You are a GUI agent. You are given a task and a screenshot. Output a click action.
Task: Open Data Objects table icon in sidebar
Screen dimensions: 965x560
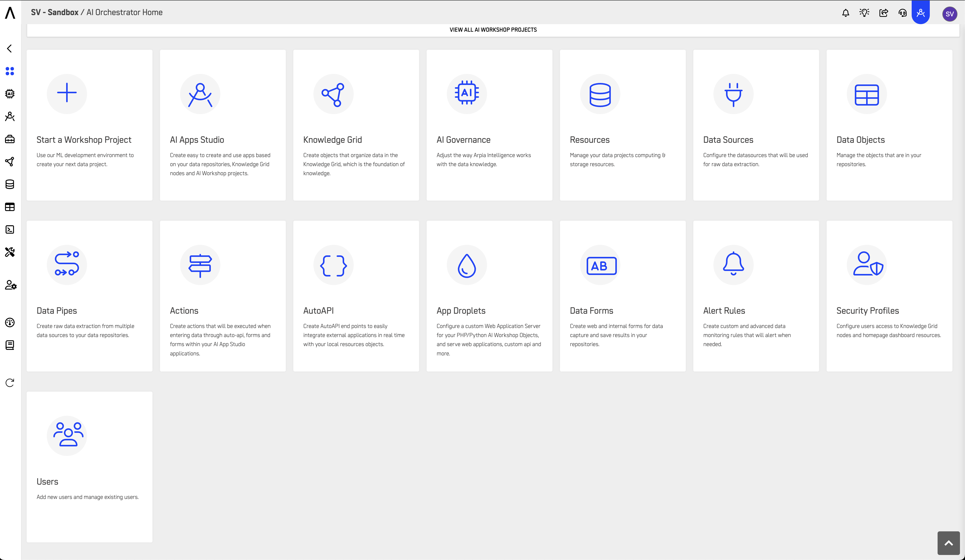10,207
